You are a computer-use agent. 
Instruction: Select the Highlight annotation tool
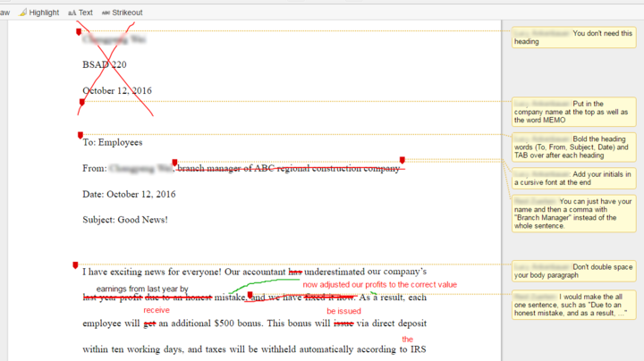click(39, 13)
